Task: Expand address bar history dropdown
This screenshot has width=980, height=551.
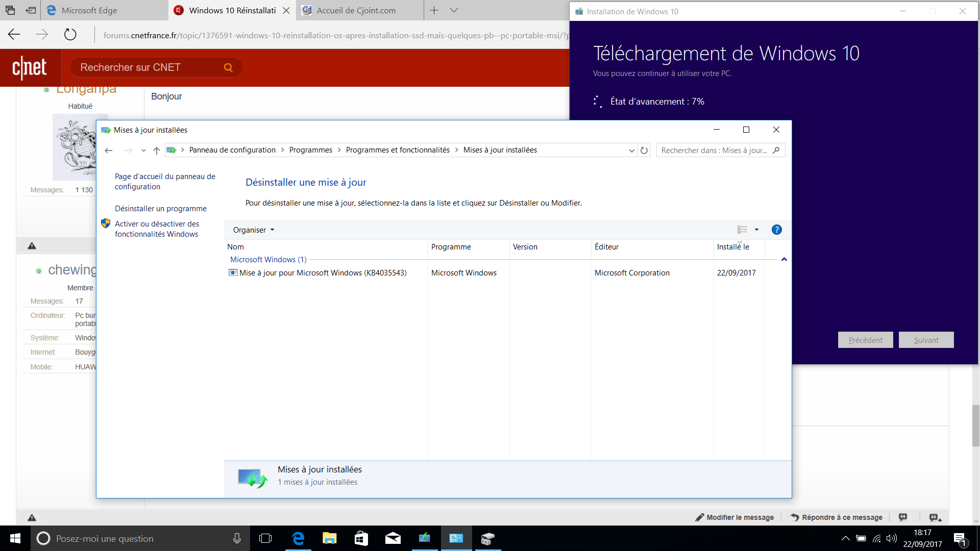Action: (631, 151)
